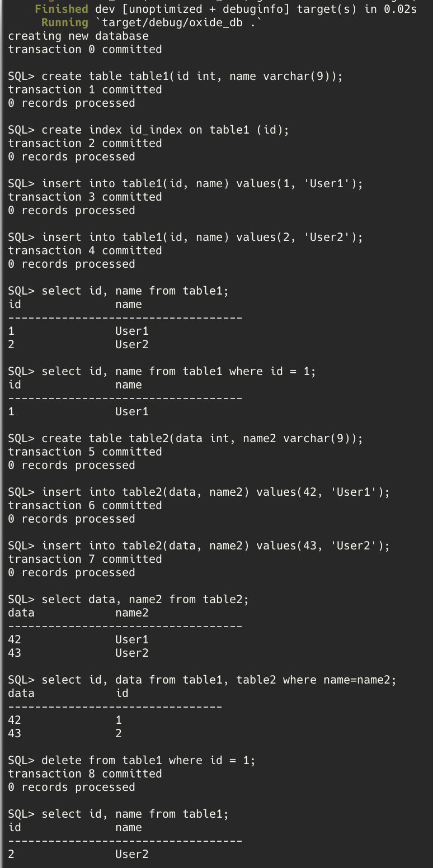The height and width of the screenshot is (868, 433).
Task: Click the 'transaction 0 committed' output line
Action: (x=85, y=49)
